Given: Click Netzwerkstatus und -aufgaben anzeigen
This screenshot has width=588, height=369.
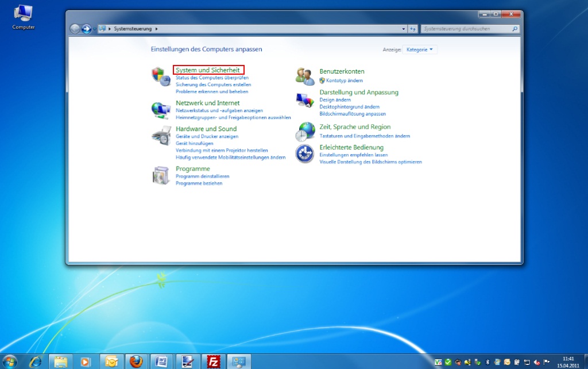Looking at the screenshot, I should [219, 110].
